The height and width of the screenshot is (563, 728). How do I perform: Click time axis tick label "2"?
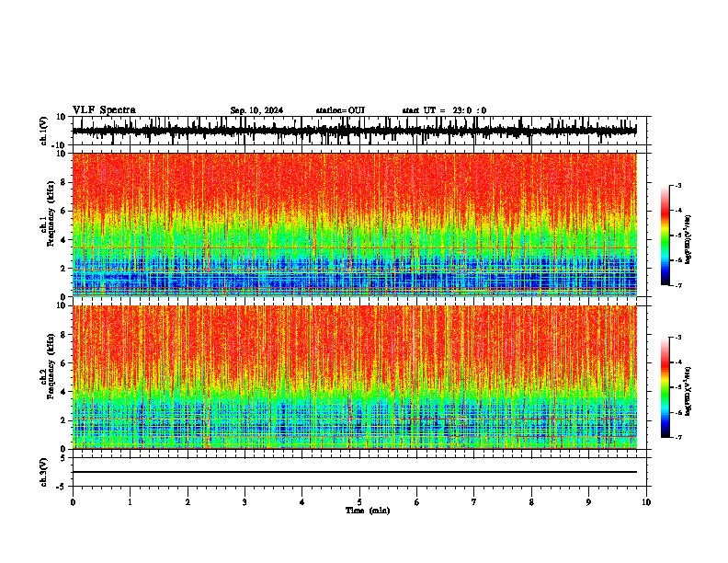188,502
